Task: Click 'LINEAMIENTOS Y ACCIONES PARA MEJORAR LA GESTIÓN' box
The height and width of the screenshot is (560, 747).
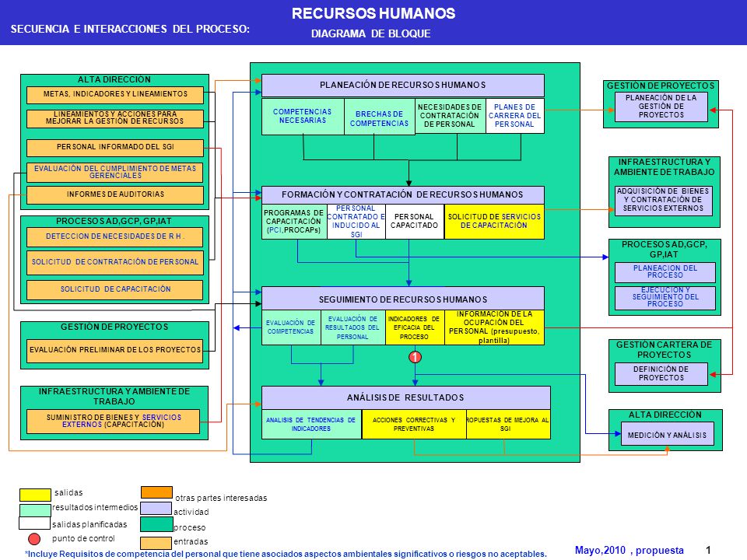Action: tap(115, 118)
